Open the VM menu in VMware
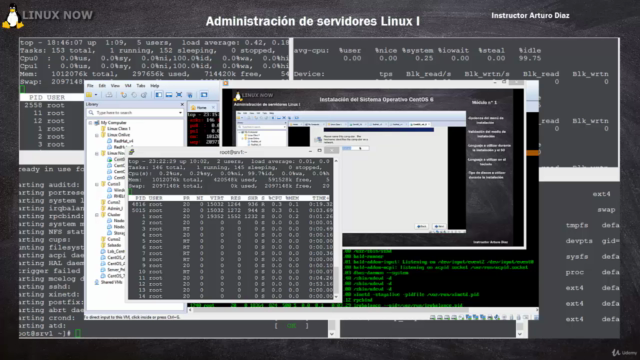Image resolution: width=640 pixels, height=360 pixels. coord(128,86)
